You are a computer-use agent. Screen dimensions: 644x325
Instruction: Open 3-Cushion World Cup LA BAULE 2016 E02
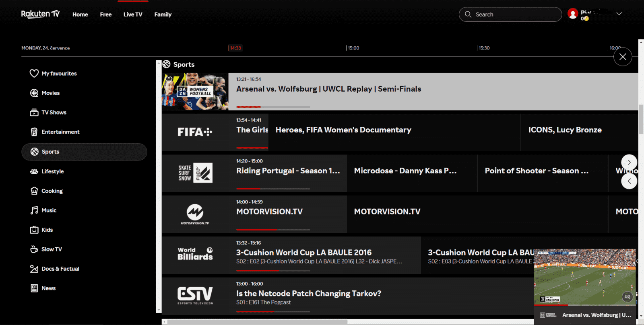pos(324,255)
